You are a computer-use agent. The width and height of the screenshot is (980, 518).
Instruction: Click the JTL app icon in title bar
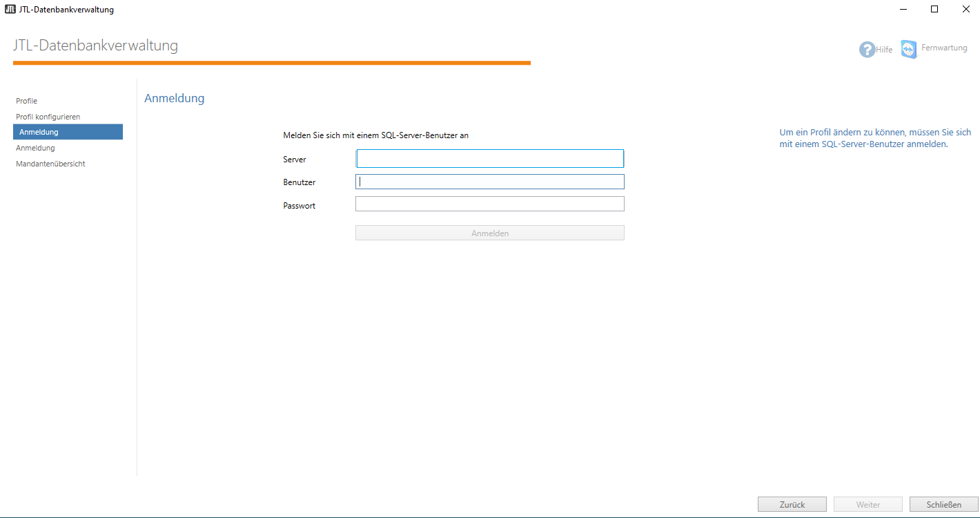(10, 9)
